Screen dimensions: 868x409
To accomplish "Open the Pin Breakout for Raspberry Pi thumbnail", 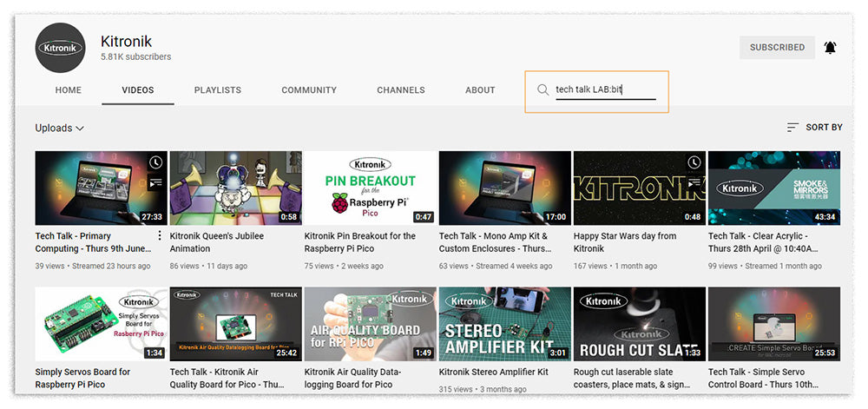I will (x=370, y=188).
